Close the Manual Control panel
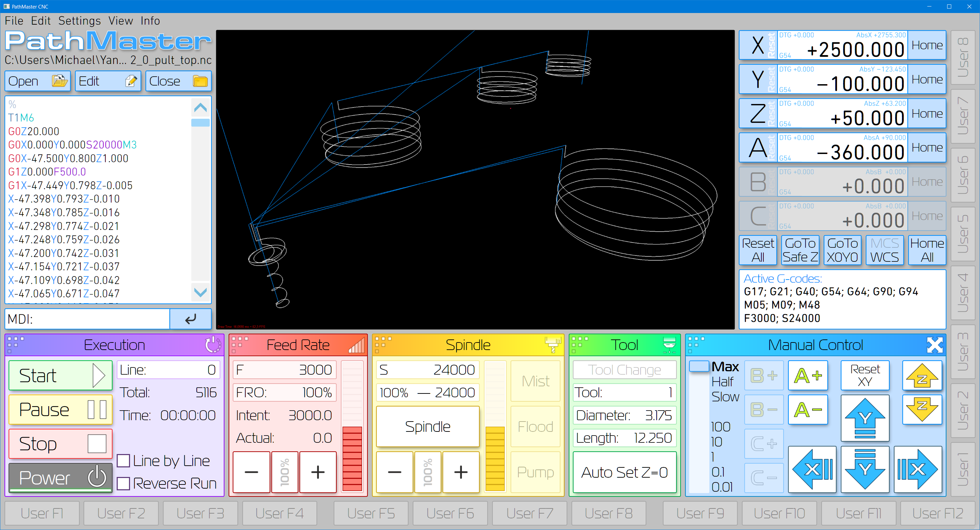Image resolution: width=980 pixels, height=530 pixels. pos(934,345)
